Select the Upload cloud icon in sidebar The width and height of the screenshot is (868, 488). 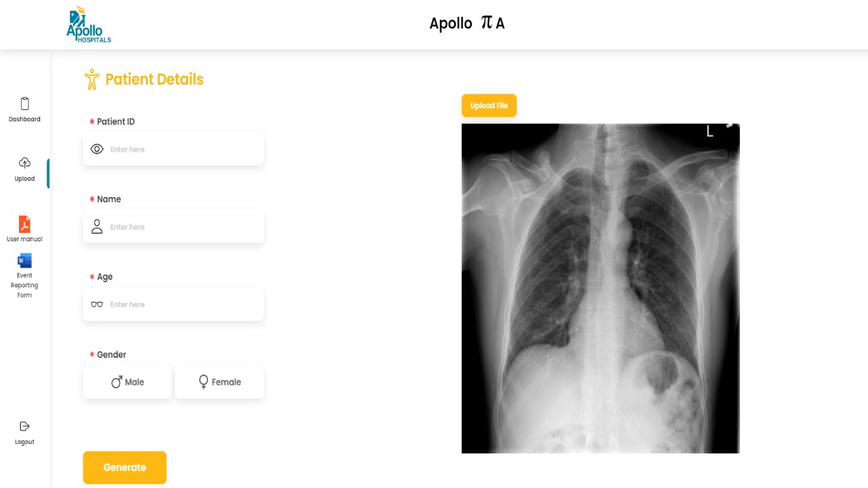24,163
